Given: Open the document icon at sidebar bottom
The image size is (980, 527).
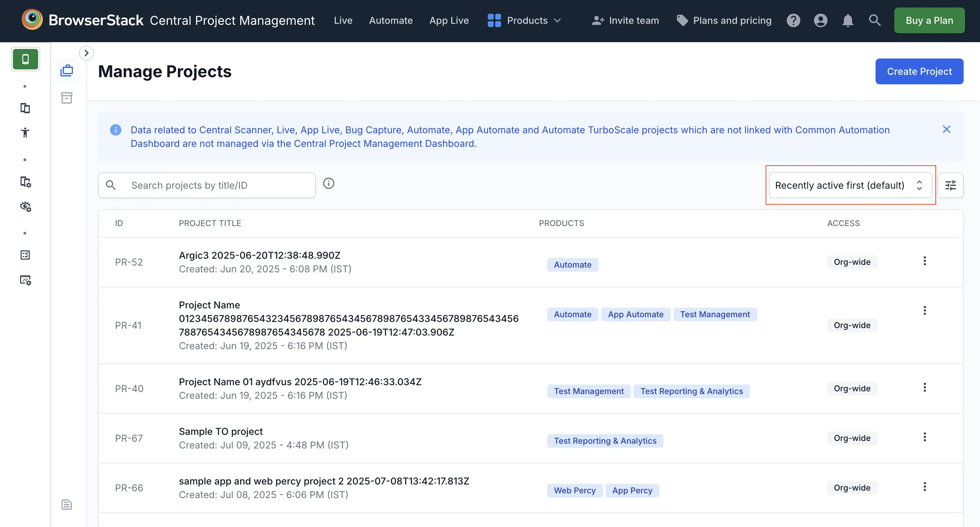Looking at the screenshot, I should (67, 504).
